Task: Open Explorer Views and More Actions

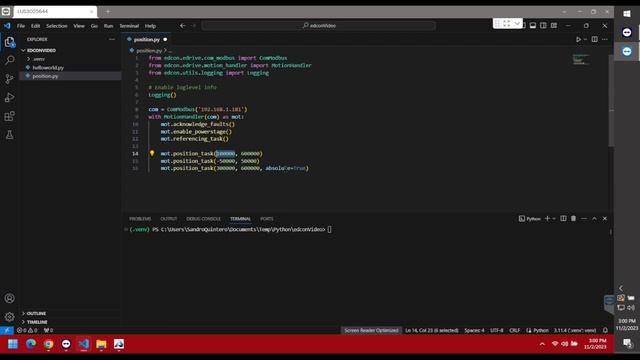Action: point(112,40)
